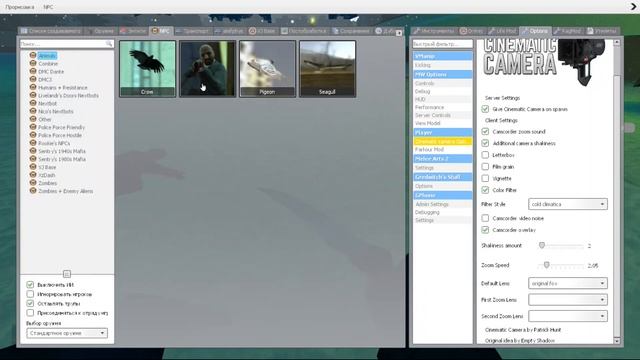
Task: Click the magnifier icon in the NPC search box
Action: tap(109, 44)
